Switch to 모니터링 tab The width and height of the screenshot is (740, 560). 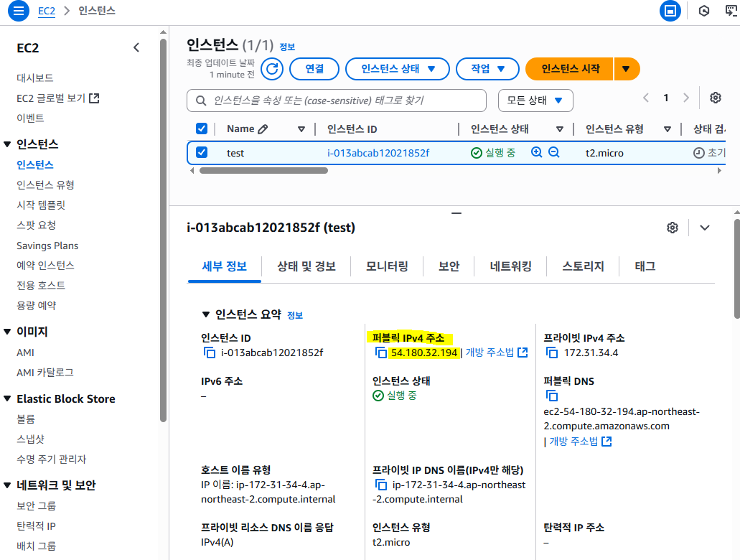(x=387, y=266)
